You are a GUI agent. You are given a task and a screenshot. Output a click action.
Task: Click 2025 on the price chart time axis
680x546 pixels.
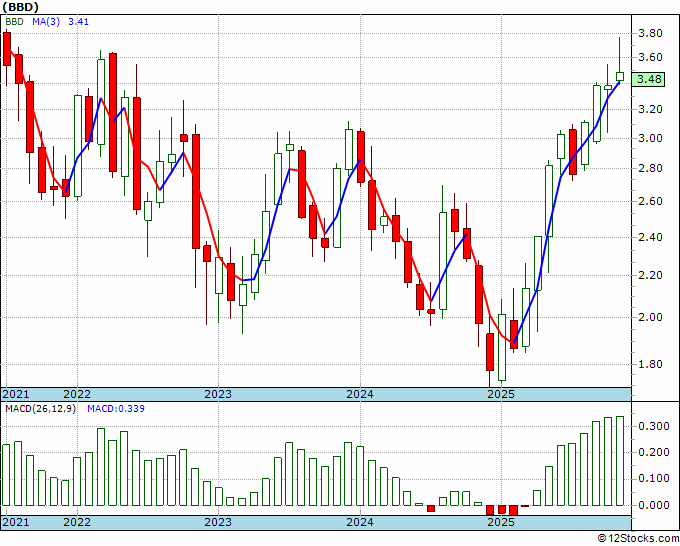(x=501, y=394)
